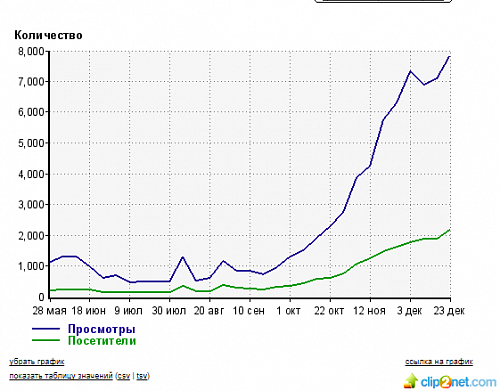
Task: Click the 3,000 y-axis label
Action: pyautogui.click(x=31, y=204)
